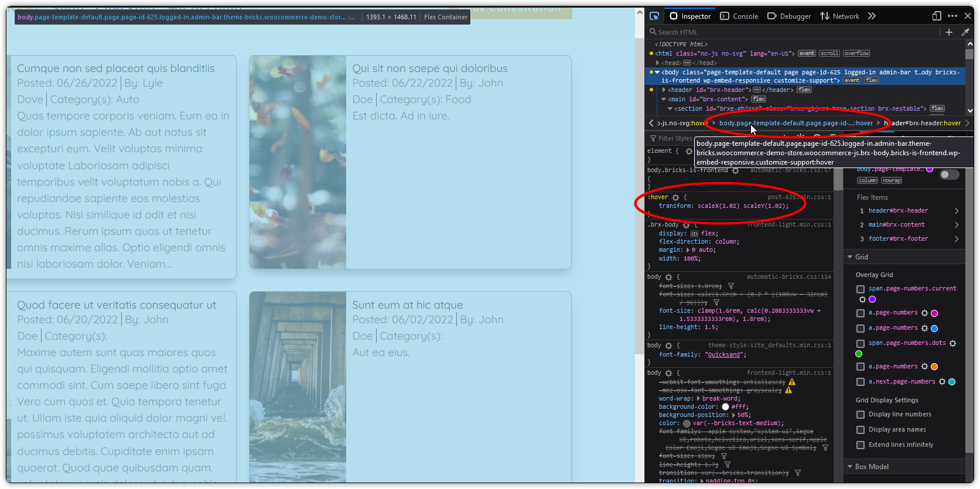Viewport: 980px width, 489px height.
Task: Open the Debugger tab
Action: (789, 16)
